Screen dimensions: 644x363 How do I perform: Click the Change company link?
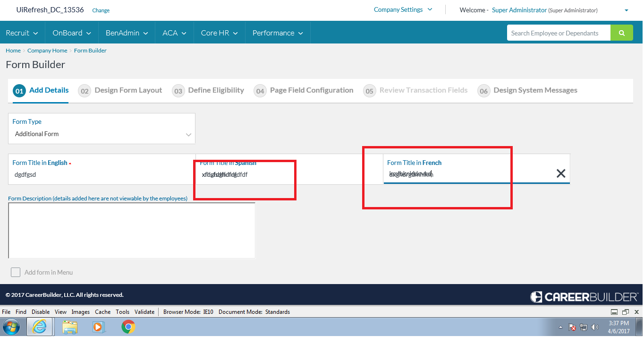point(101,10)
